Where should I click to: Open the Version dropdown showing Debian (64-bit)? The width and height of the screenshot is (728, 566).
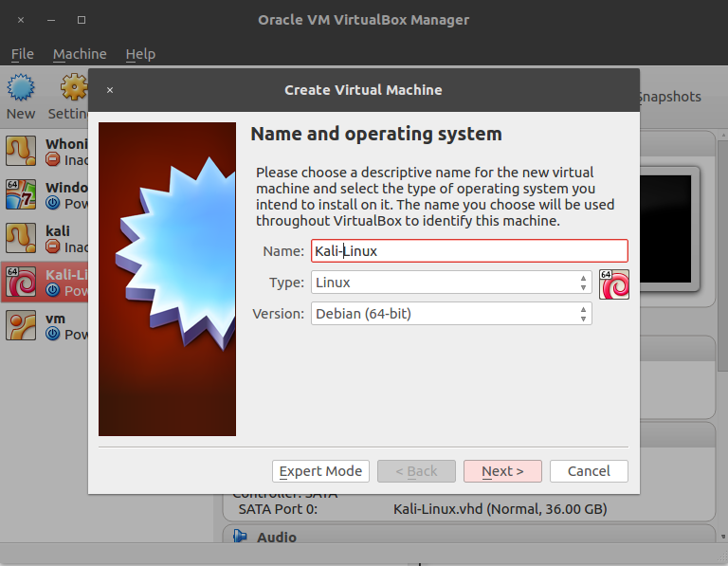[451, 314]
